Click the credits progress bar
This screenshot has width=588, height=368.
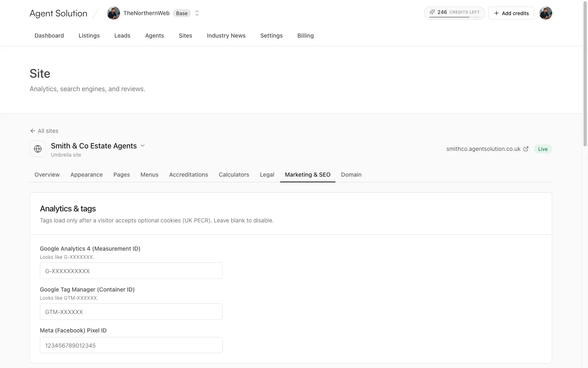coord(454,17)
